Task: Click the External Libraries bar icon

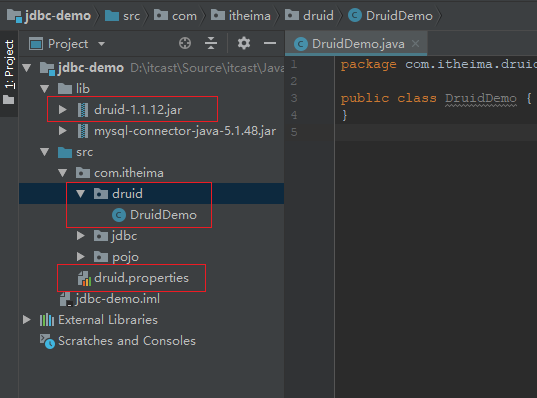Action: pos(47,320)
